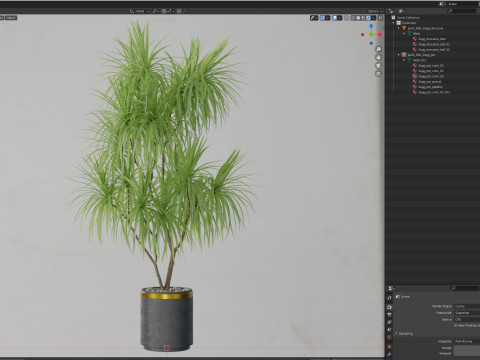This screenshot has height=360, width=480.
Task: Click the Render samples value field
Action: tap(467, 348)
